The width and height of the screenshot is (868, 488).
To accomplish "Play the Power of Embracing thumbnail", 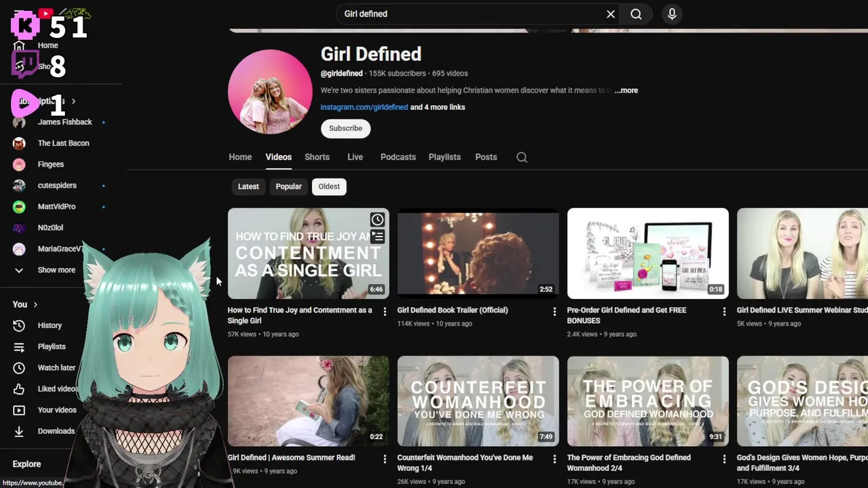I will coord(648,401).
